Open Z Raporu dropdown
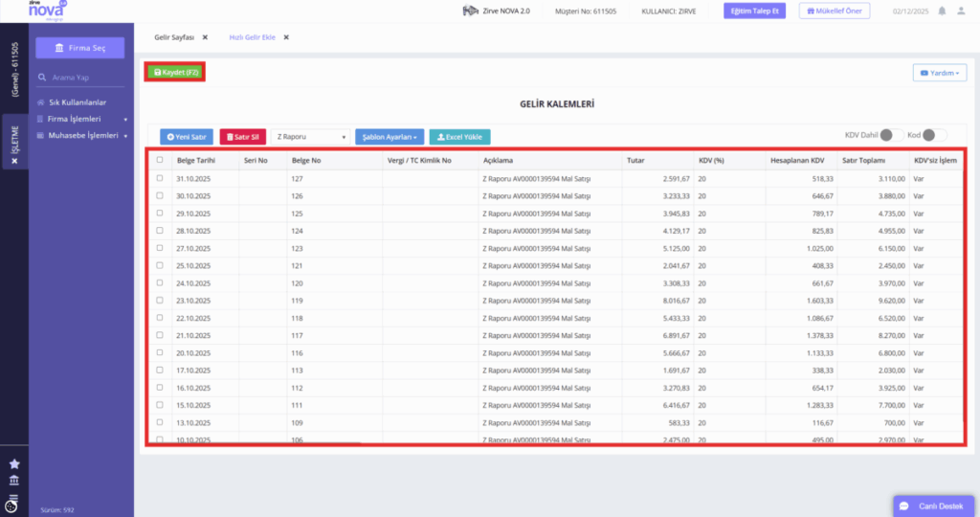This screenshot has width=980, height=517. pyautogui.click(x=311, y=137)
